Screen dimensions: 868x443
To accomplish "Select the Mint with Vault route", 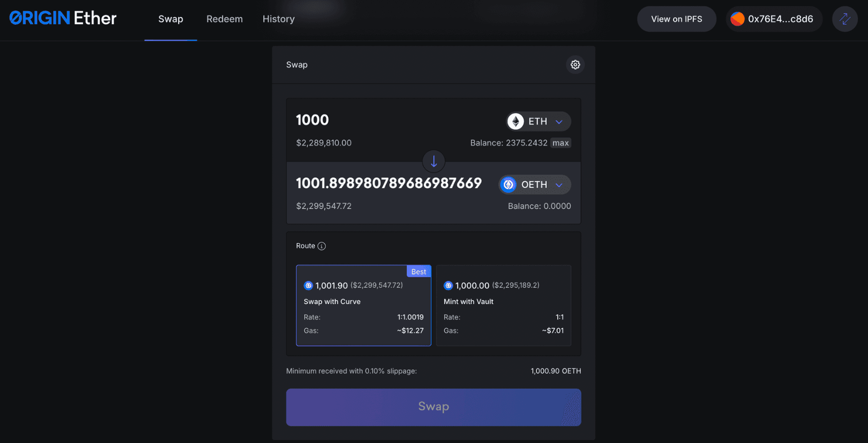I will click(503, 306).
